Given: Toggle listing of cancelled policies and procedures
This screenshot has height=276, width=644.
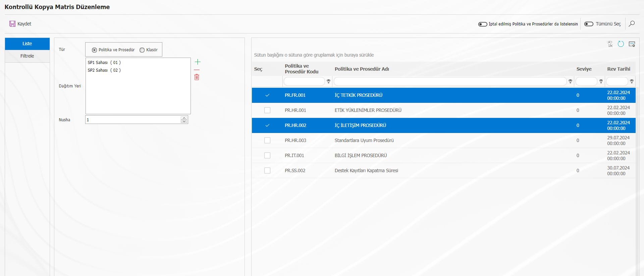Looking at the screenshot, I should [x=483, y=24].
